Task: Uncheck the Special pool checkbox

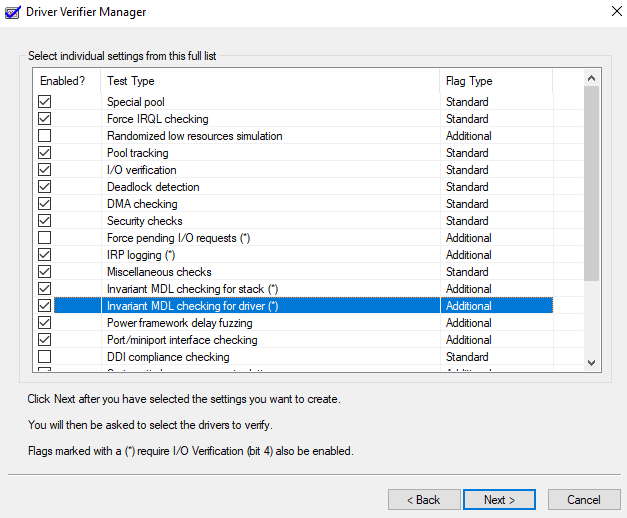Action: [45, 102]
